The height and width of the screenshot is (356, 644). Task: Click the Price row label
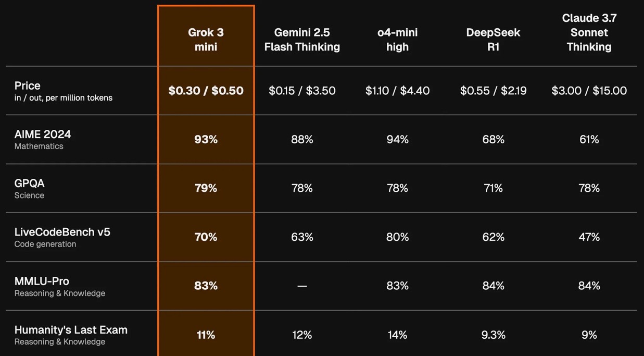click(x=27, y=85)
